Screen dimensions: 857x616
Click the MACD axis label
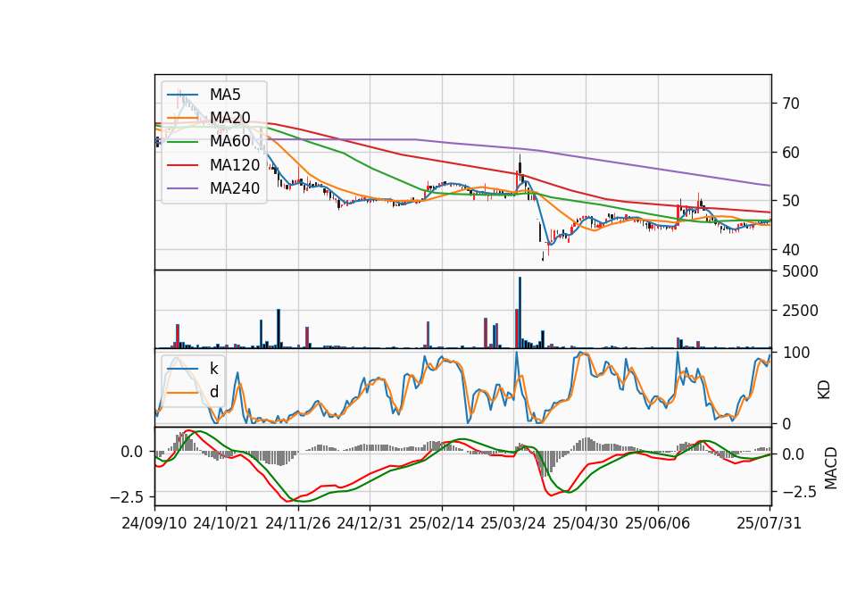coord(831,468)
